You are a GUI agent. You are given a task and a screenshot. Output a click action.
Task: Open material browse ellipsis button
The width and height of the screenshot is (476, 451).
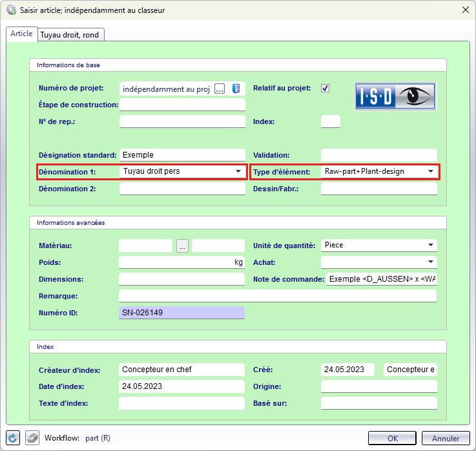[x=182, y=246]
